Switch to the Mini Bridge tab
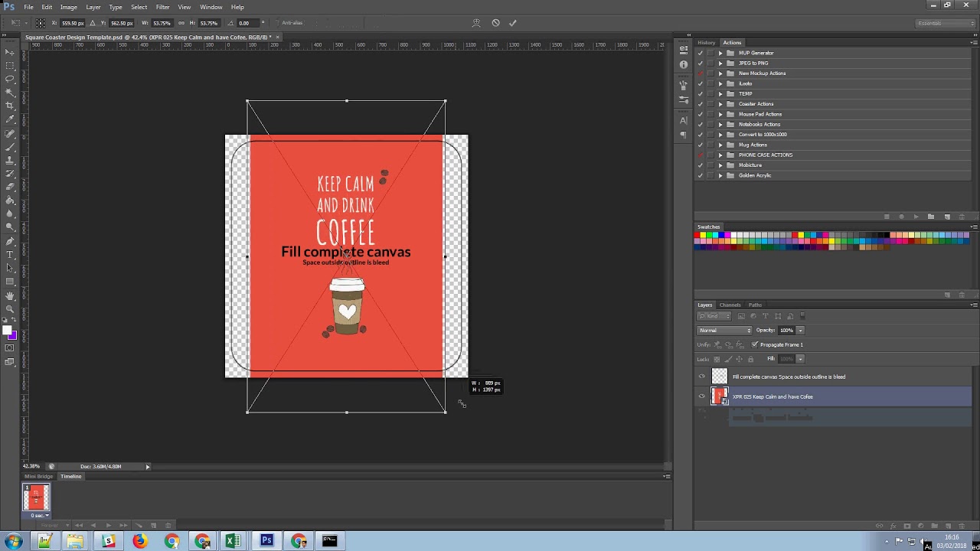The height and width of the screenshot is (551, 980). coord(39,477)
